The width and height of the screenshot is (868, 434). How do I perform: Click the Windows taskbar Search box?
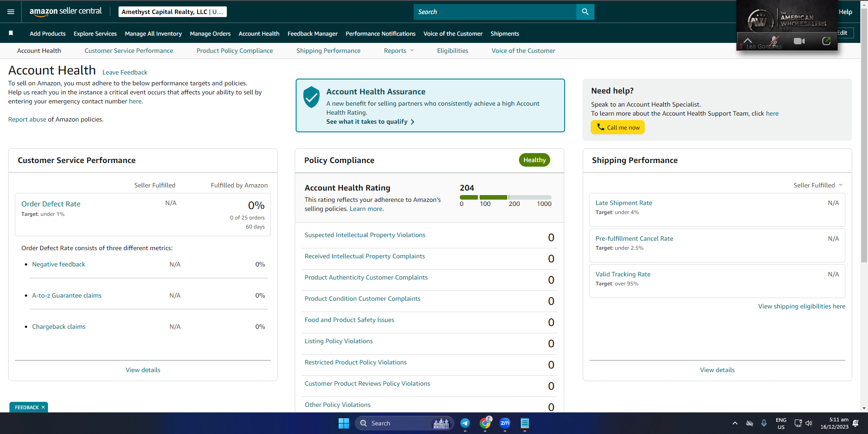pos(405,423)
